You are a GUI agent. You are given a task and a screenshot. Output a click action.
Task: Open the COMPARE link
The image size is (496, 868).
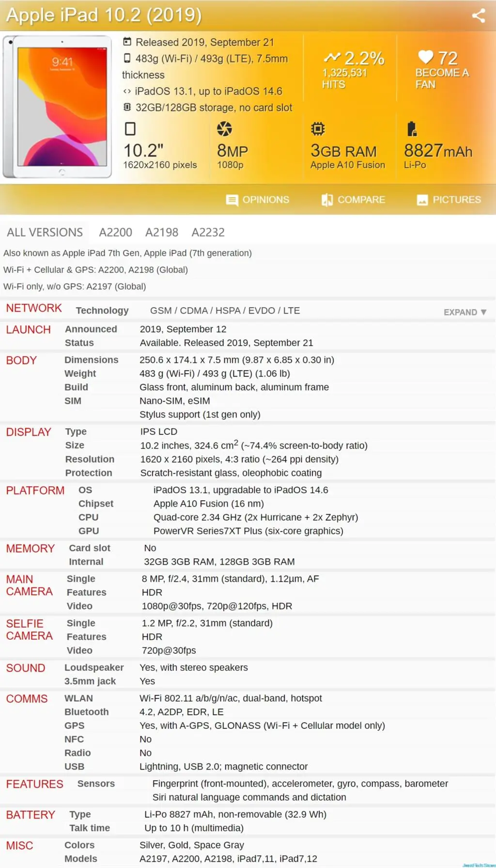(x=361, y=200)
